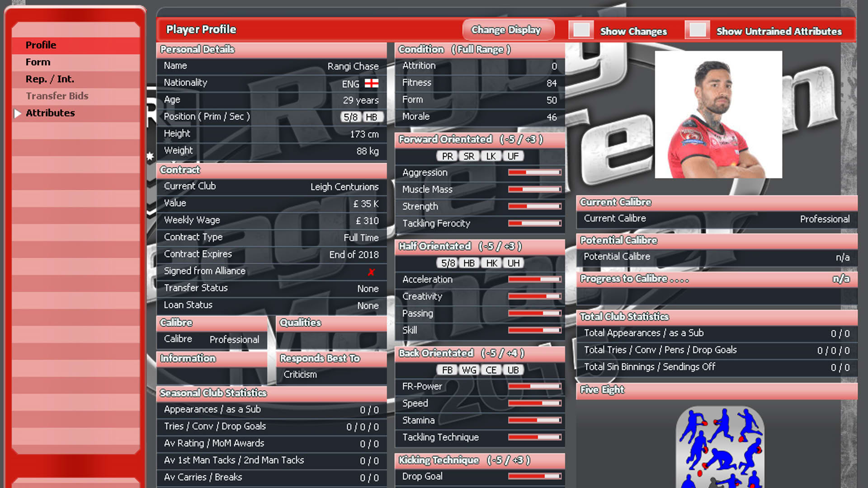Screen dimensions: 868x488
Task: Click the Current Calibre Professional value
Action: point(825,219)
